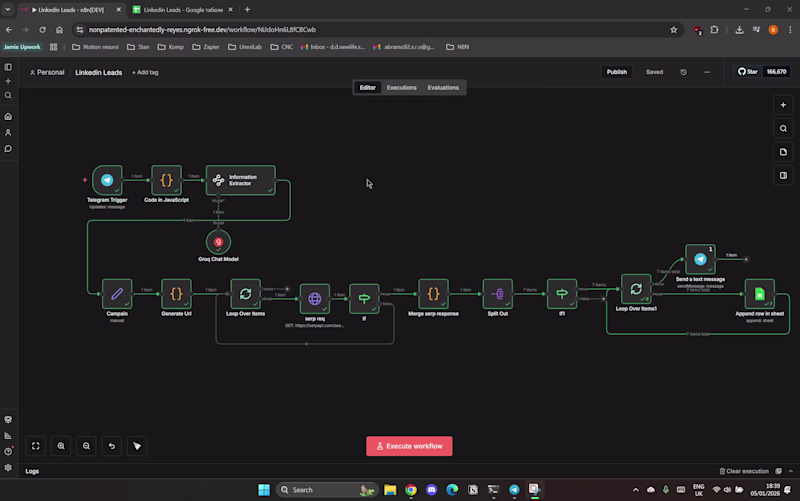Add a sticky note
This screenshot has height=501, width=800.
(783, 152)
